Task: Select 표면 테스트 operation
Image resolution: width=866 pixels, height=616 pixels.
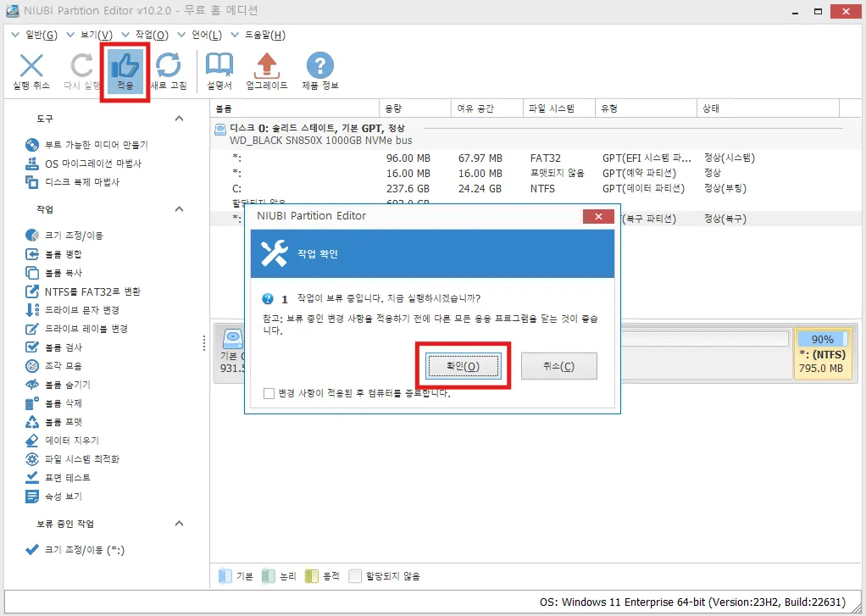Action: (x=58, y=478)
